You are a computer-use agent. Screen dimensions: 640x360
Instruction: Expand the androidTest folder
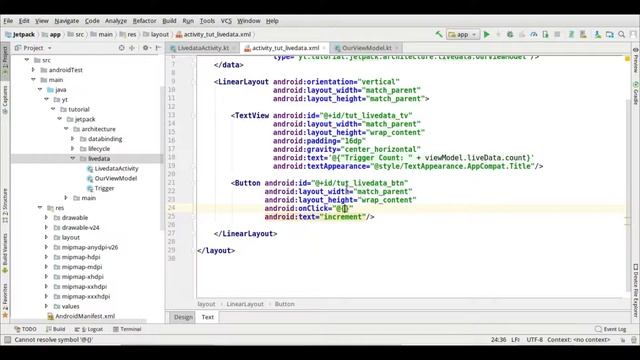click(x=33, y=70)
